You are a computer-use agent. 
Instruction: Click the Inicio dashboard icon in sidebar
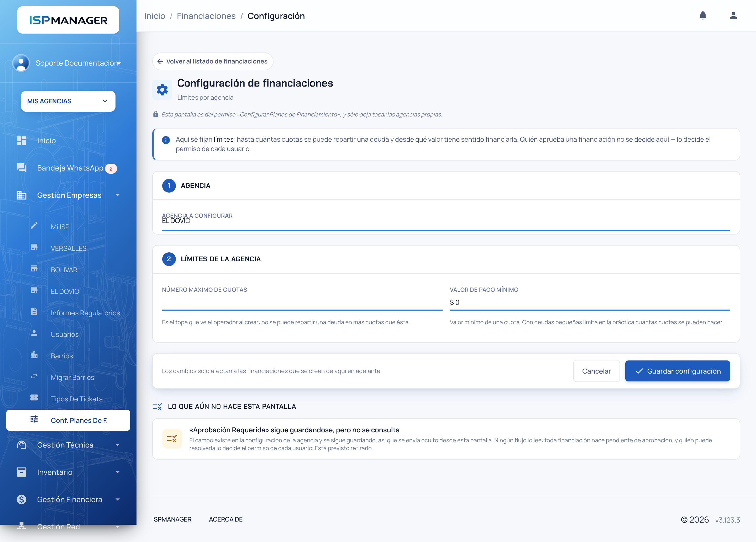click(22, 141)
